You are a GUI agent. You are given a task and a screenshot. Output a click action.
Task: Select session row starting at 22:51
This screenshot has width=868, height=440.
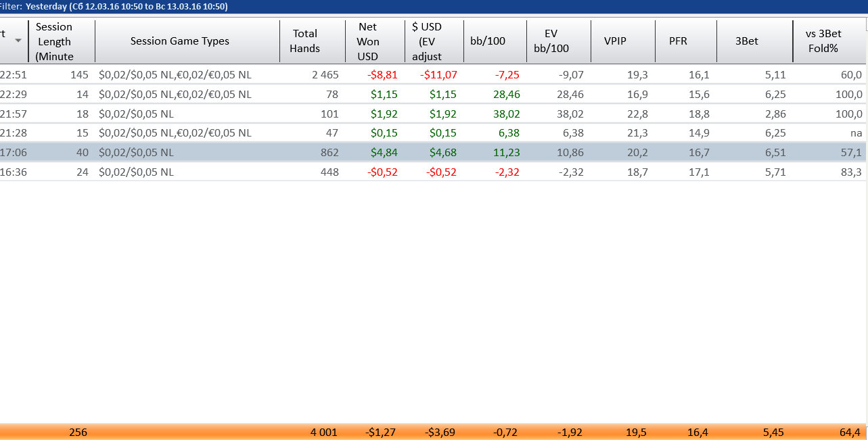[x=434, y=75]
